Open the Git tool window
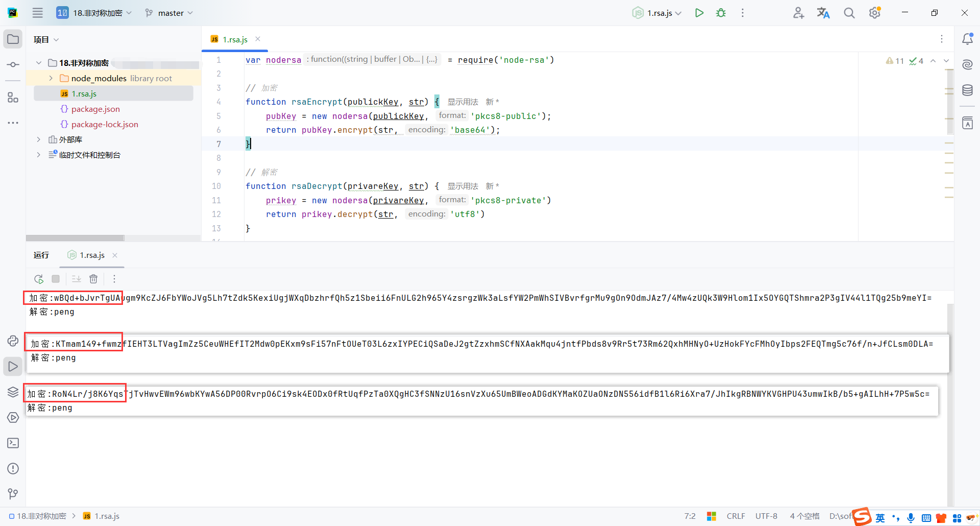The width and height of the screenshot is (980, 526). 13,494
